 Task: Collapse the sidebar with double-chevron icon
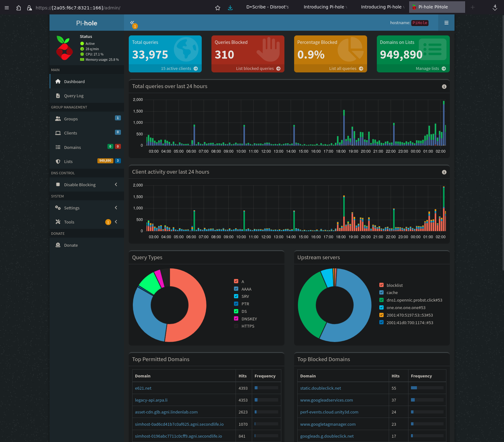point(132,23)
